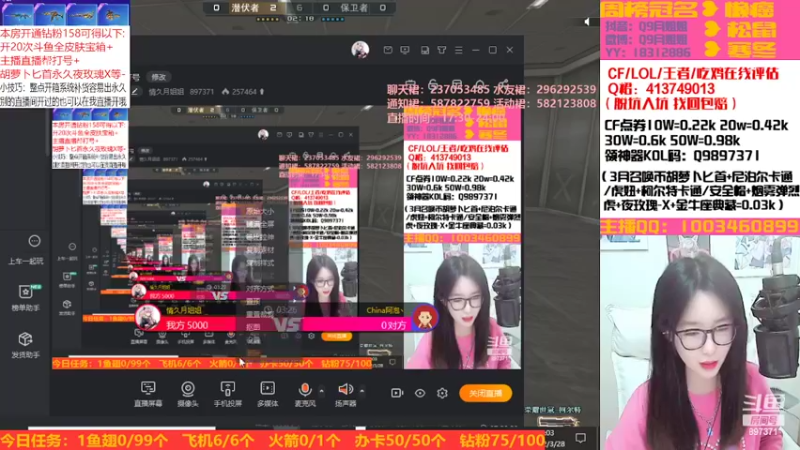This screenshot has width=800, height=450.
Task: Open 发货助手 in left sidebar
Action: click(26, 345)
